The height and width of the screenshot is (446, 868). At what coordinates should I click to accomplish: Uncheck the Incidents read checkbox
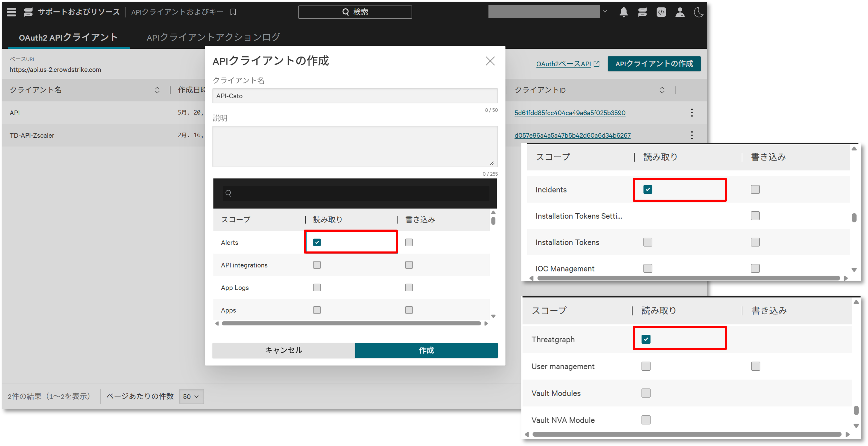click(x=648, y=189)
